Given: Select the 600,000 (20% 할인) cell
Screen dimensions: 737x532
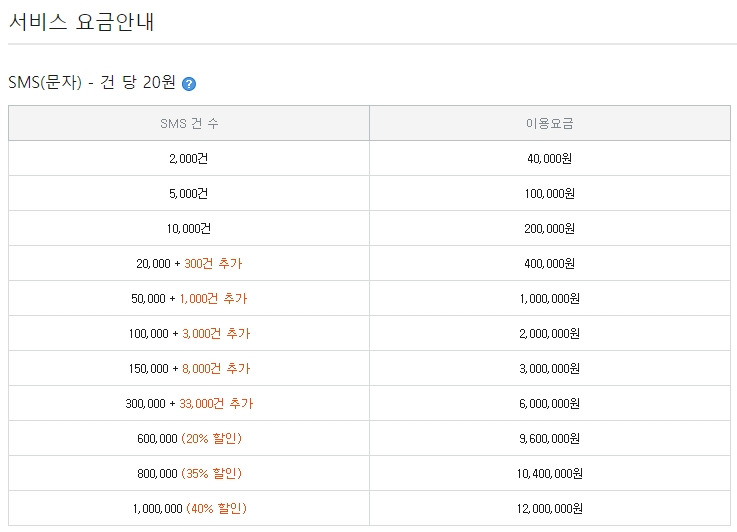Looking at the screenshot, I should [x=189, y=438].
